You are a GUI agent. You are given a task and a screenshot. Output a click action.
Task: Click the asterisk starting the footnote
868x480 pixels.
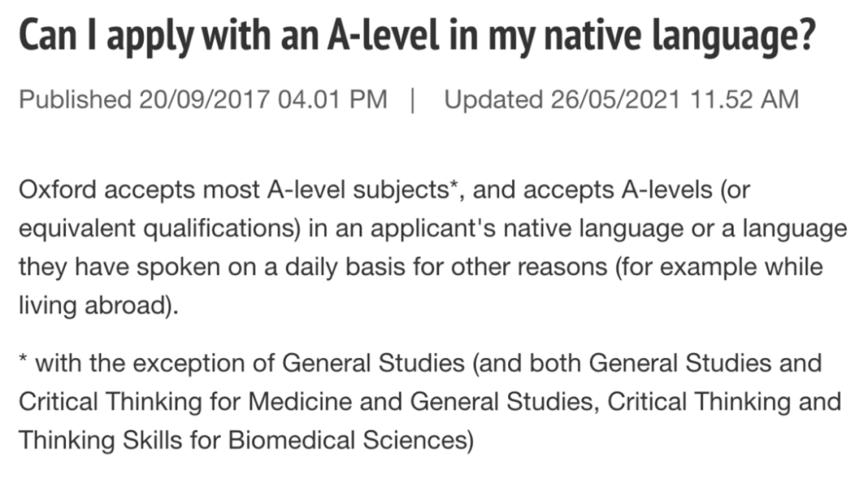click(x=23, y=361)
